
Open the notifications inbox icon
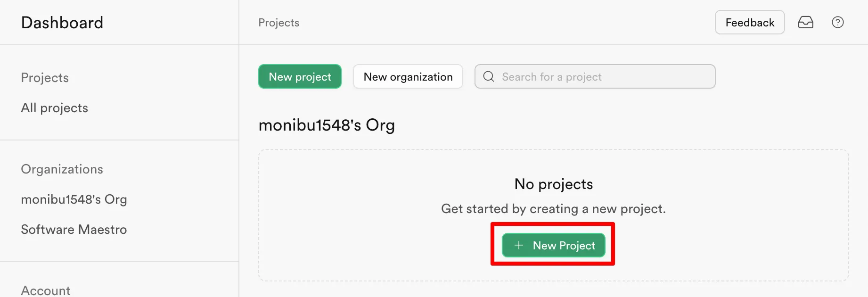pyautogui.click(x=805, y=22)
